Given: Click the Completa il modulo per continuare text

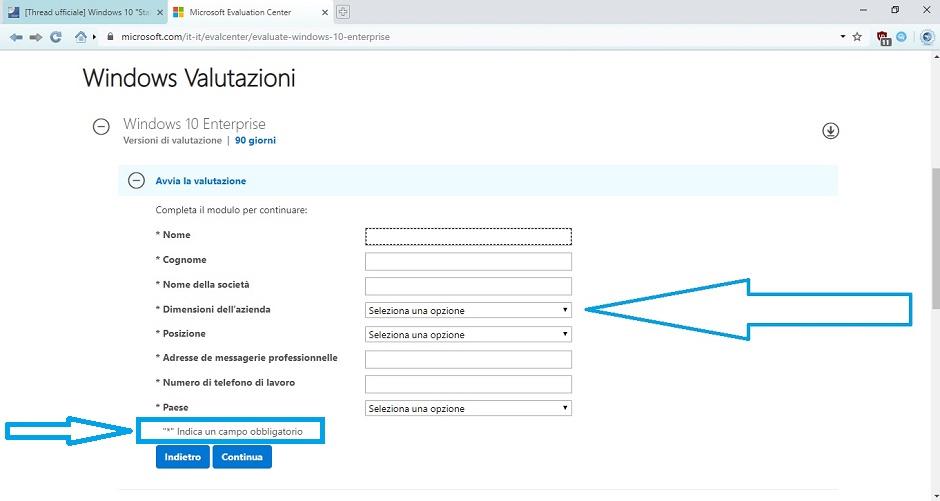Looking at the screenshot, I should [231, 210].
